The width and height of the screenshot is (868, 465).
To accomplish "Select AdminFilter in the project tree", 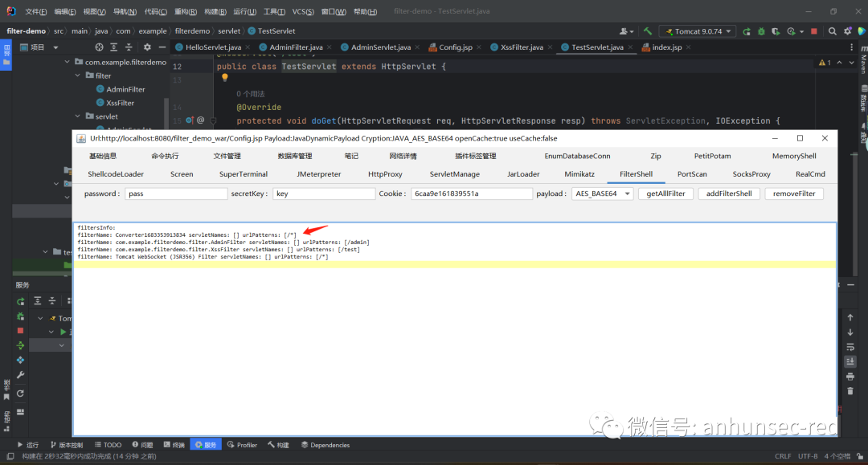I will 121,89.
